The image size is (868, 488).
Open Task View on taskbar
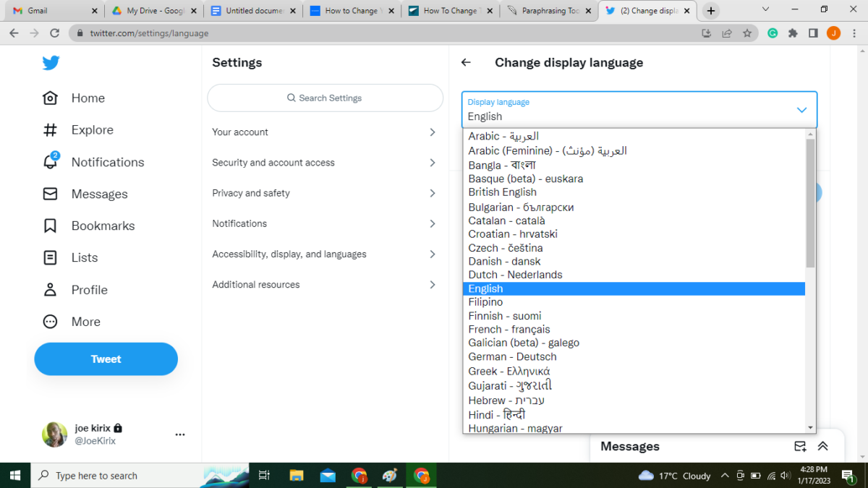tap(264, 475)
